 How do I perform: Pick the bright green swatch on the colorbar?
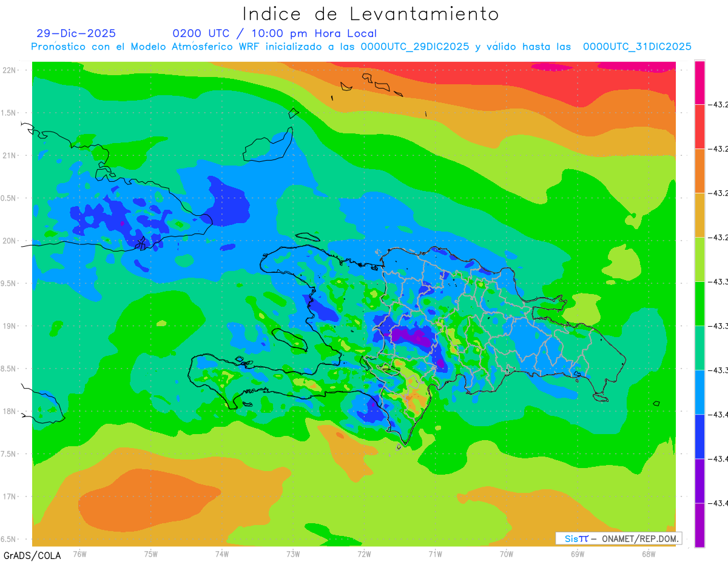699,303
